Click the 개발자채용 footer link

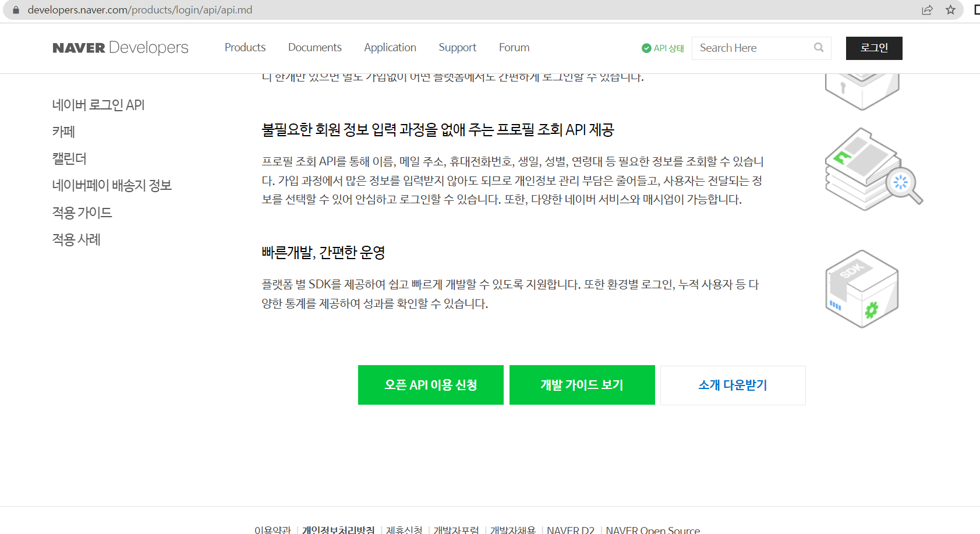513,530
